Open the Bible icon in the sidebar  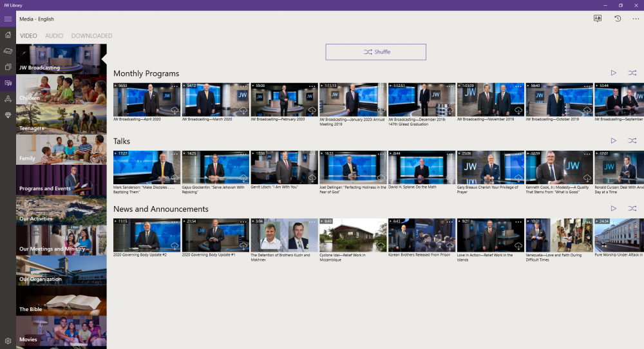[x=8, y=51]
